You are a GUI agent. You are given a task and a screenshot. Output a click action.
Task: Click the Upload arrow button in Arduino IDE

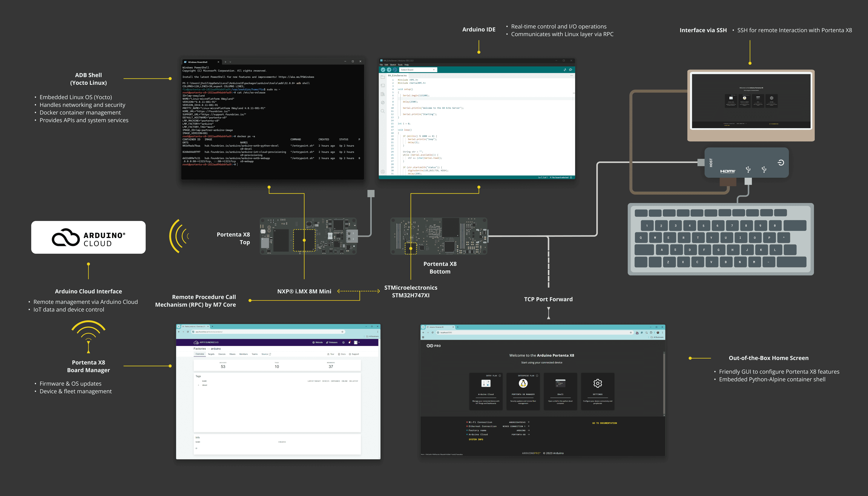[x=389, y=70]
